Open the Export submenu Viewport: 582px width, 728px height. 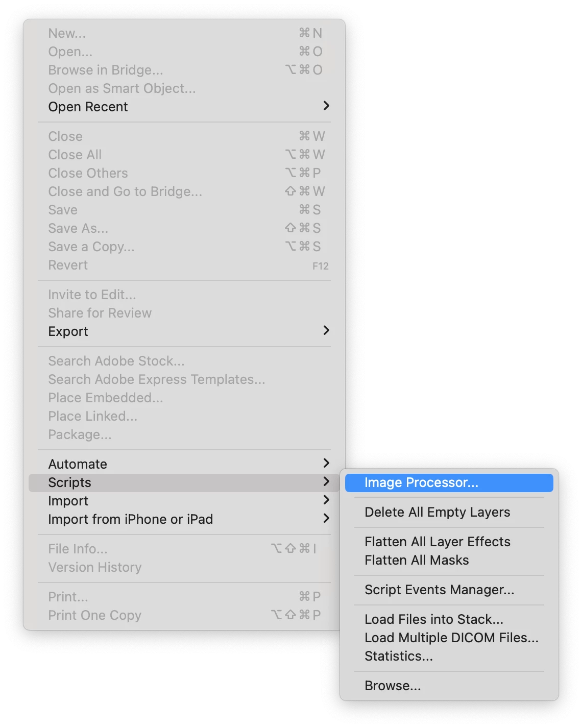click(184, 331)
